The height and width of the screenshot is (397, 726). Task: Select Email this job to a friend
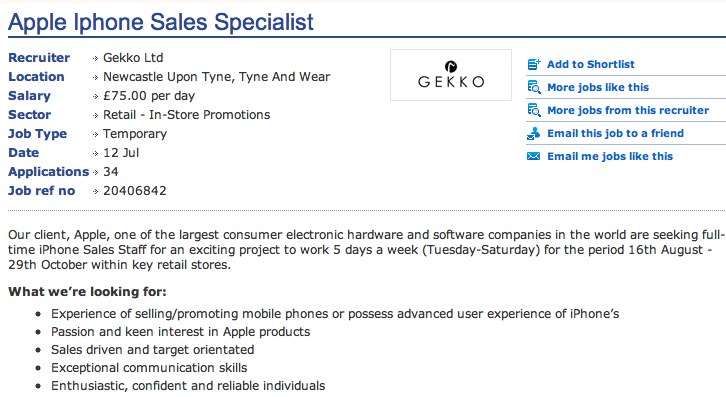point(615,133)
